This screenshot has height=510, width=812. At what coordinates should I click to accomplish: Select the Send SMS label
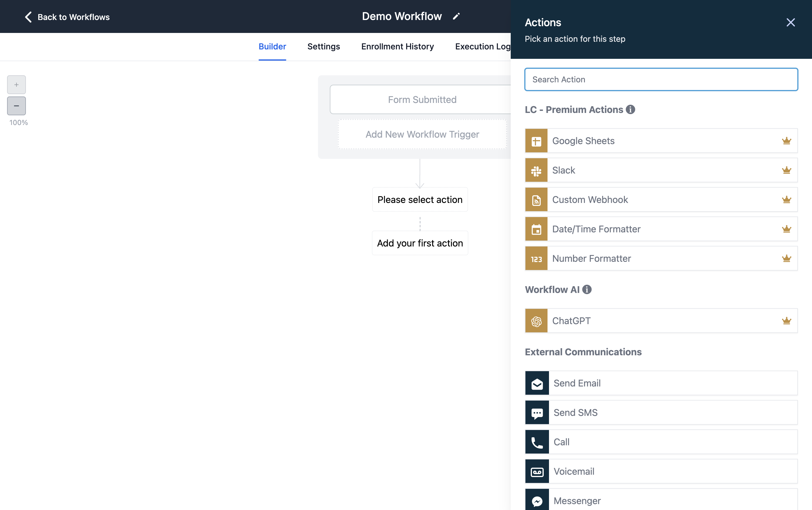[575, 413]
